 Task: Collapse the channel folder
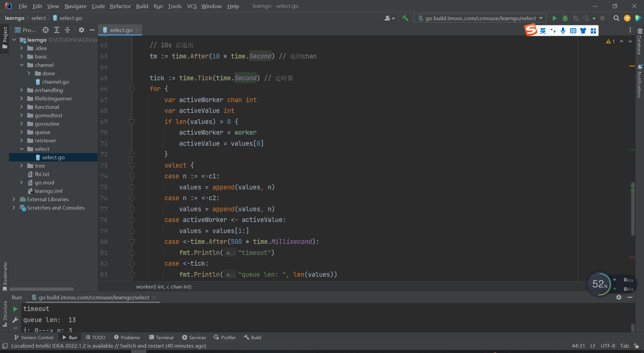tap(21, 65)
